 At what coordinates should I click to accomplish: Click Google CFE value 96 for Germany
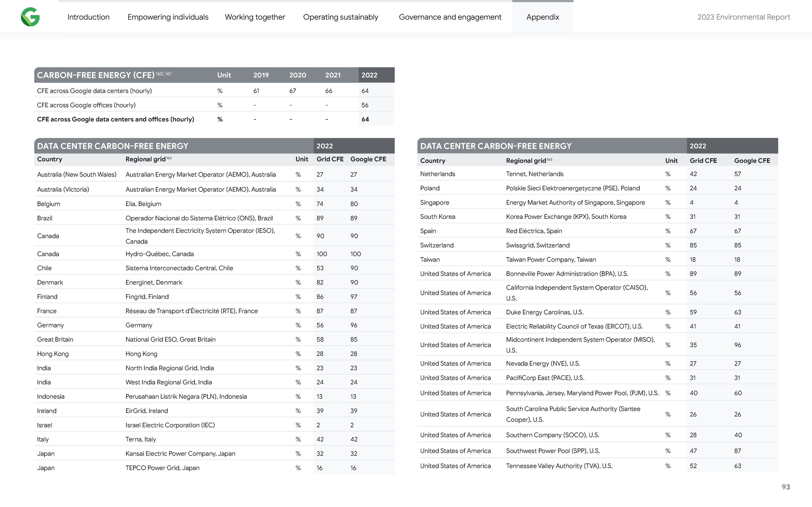tap(354, 325)
